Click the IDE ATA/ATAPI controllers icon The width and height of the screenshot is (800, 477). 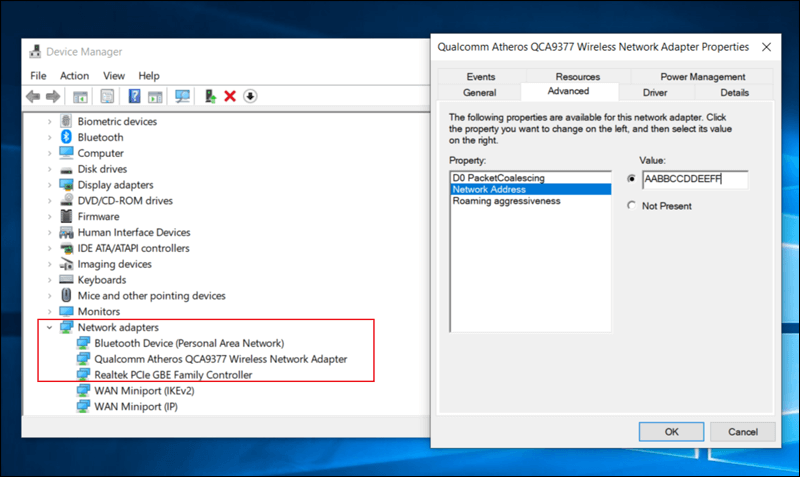(x=66, y=248)
